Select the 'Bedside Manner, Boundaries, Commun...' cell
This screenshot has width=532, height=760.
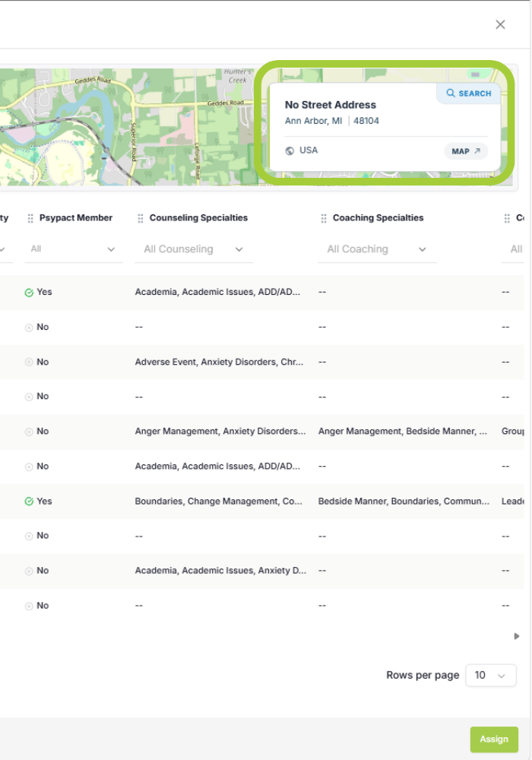pyautogui.click(x=404, y=501)
